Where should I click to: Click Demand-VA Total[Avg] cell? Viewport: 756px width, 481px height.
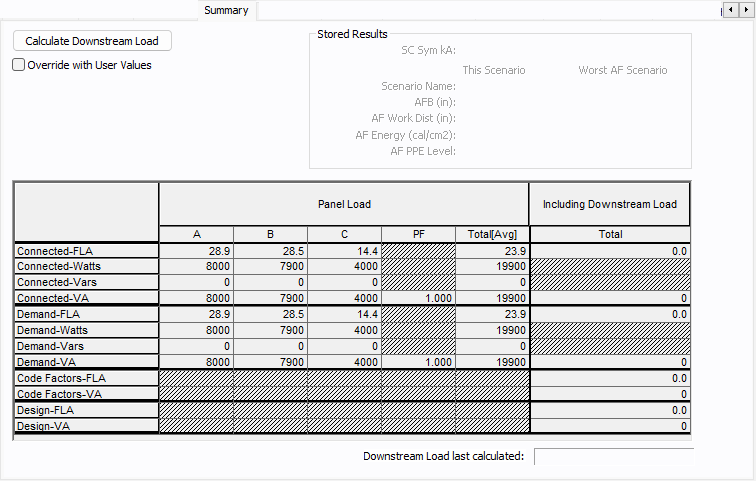(492, 362)
